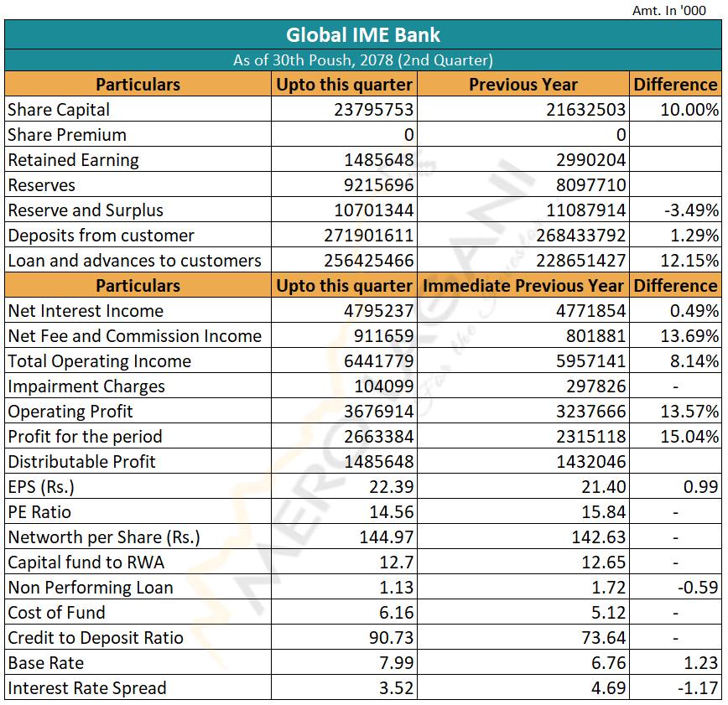728x705 pixels.
Task: Click the 'Distributable Profit' label
Action: coord(82,462)
